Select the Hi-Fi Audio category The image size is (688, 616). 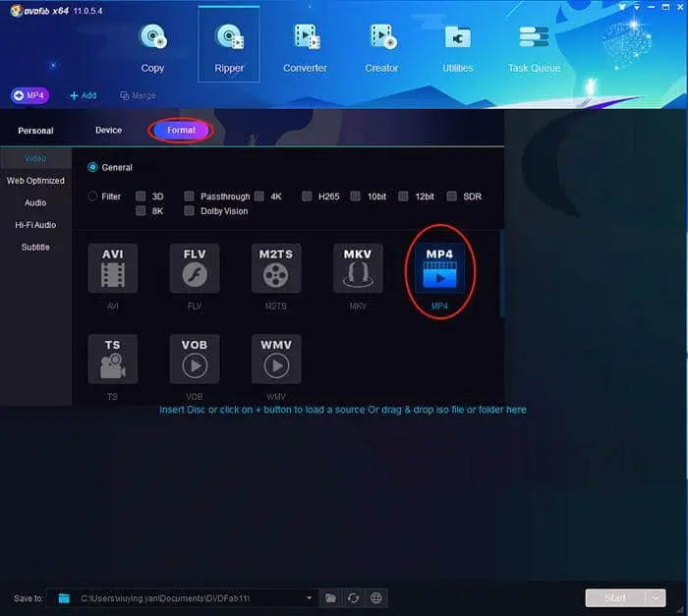35,225
